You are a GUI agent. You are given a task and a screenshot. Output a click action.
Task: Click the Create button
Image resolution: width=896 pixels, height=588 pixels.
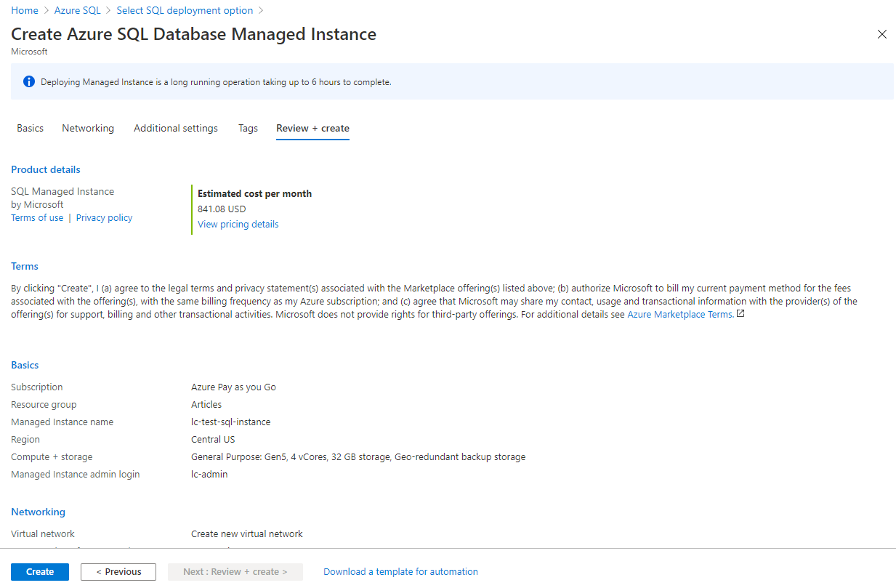[39, 571]
